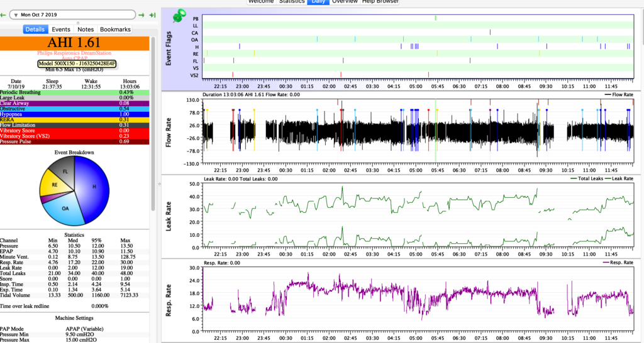This screenshot has height=343, width=644.
Task: Open the Statistics top tab
Action: click(x=292, y=2)
